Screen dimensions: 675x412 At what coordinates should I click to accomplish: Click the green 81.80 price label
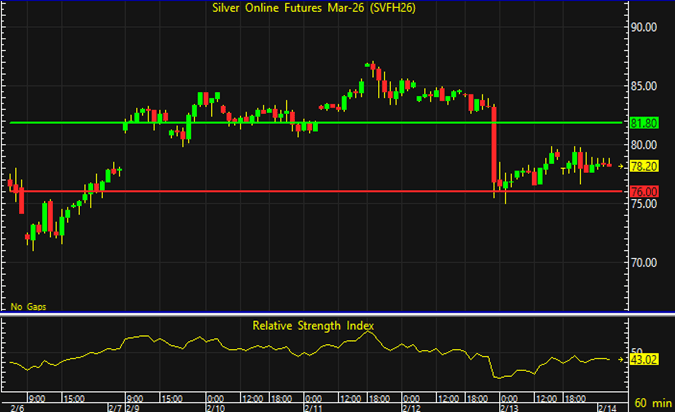645,123
